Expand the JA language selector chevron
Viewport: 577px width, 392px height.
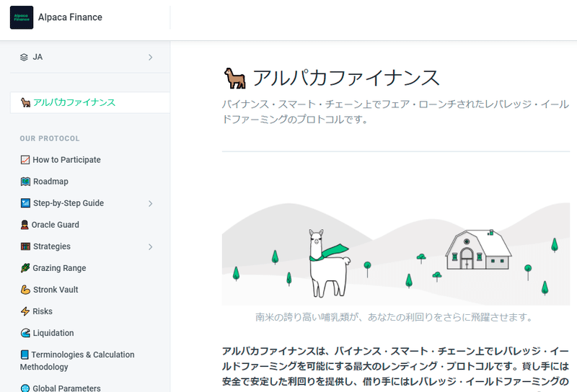tap(150, 58)
